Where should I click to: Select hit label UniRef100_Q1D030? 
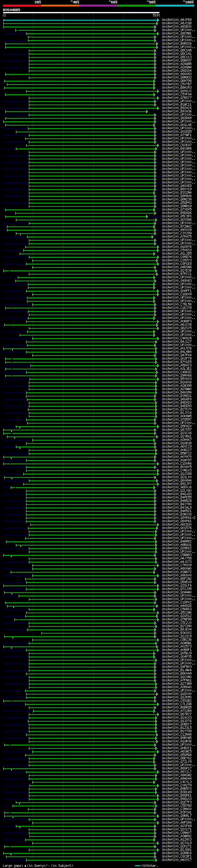point(177,694)
